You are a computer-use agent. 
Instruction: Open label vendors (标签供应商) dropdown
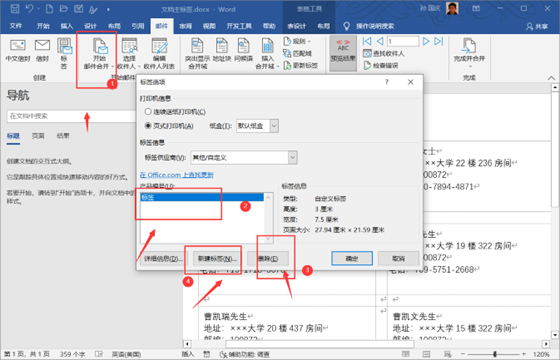(292, 158)
